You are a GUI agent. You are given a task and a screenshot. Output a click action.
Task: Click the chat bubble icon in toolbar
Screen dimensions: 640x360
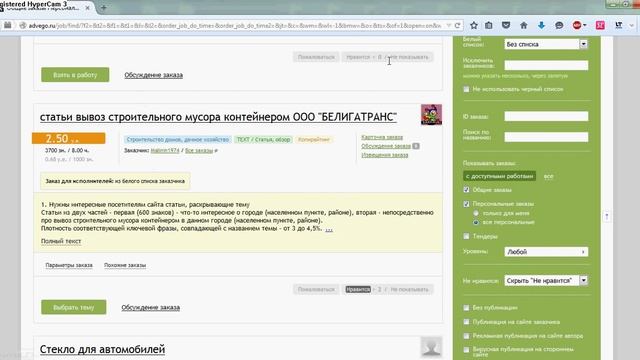tap(559, 25)
